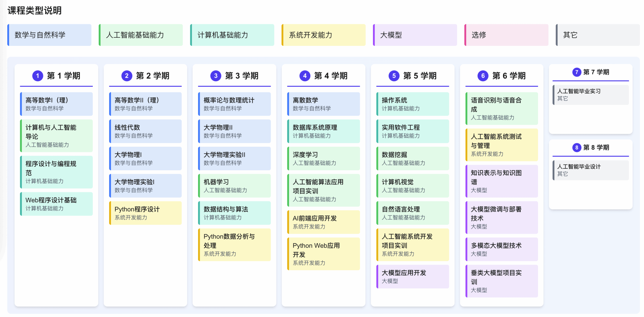Select the 数学与自然科学 legend category
Image resolution: width=644 pixels, height=317 pixels.
click(49, 35)
